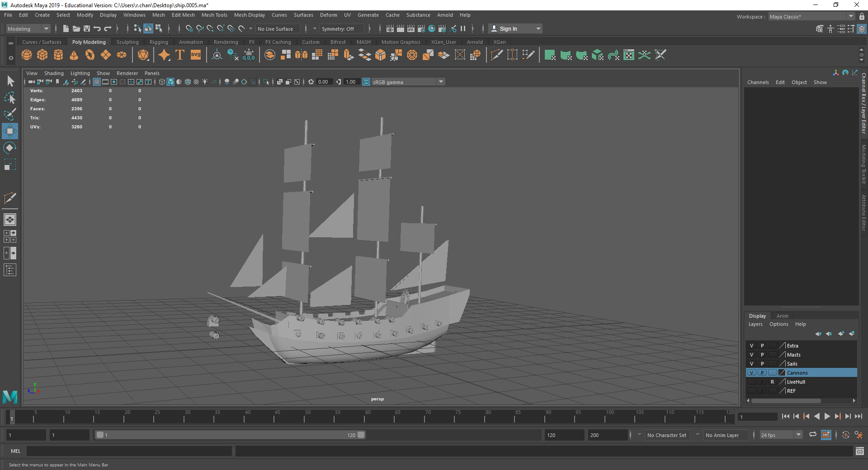Toggle playback box for Masts layer
The height and width of the screenshot is (470, 868).
(762, 355)
